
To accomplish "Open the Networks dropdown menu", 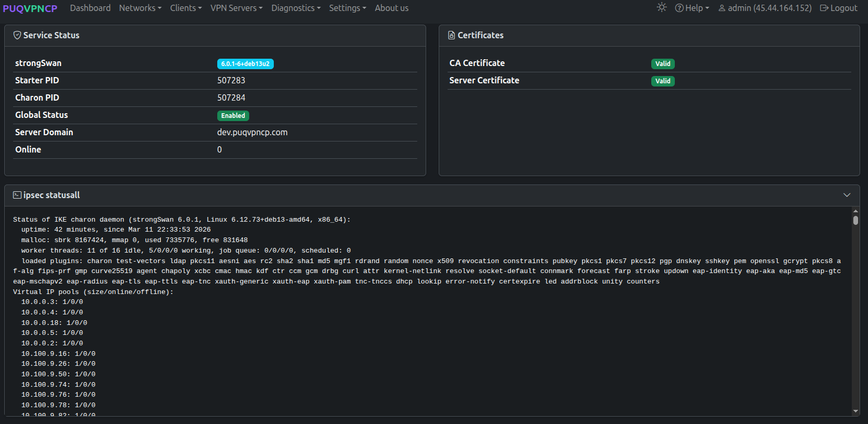I will click(140, 8).
